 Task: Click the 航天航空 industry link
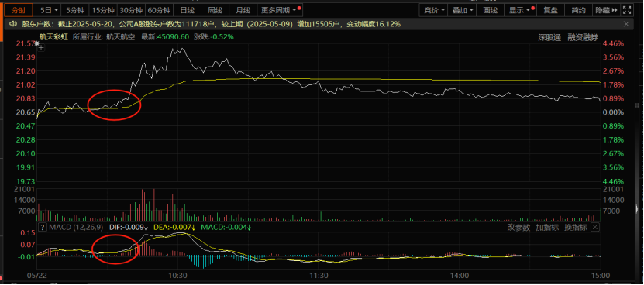click(121, 37)
